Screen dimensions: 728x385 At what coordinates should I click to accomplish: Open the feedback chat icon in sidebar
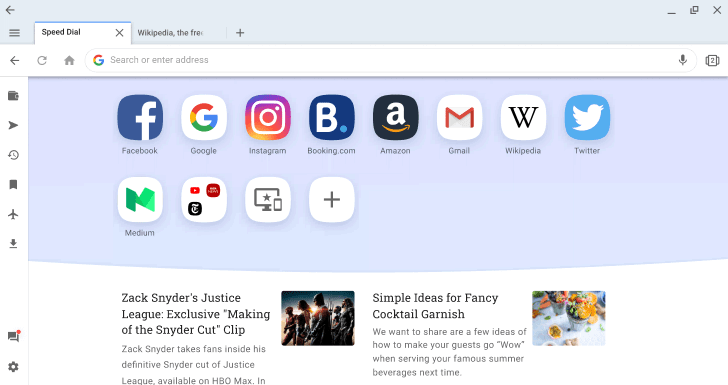point(13,336)
